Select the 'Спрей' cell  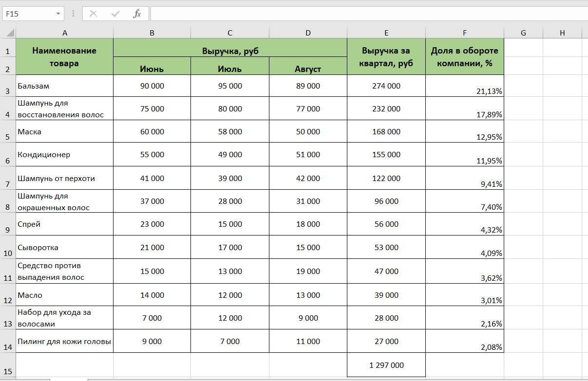[65, 224]
